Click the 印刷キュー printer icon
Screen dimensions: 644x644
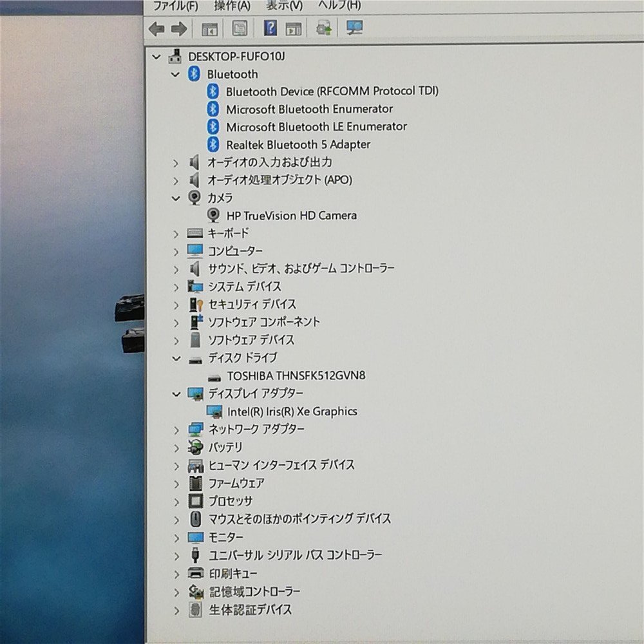tap(196, 573)
